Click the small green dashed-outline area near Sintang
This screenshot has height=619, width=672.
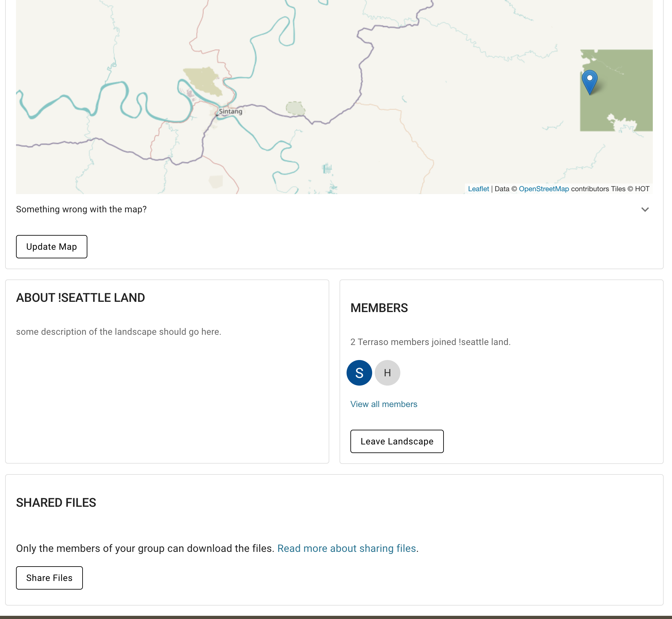click(295, 108)
